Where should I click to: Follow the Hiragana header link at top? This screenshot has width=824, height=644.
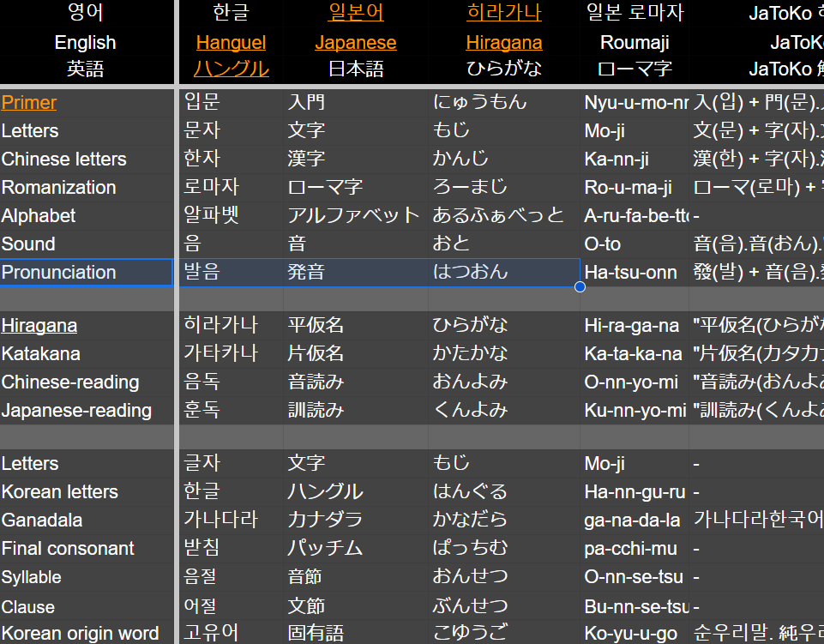pyautogui.click(x=503, y=43)
